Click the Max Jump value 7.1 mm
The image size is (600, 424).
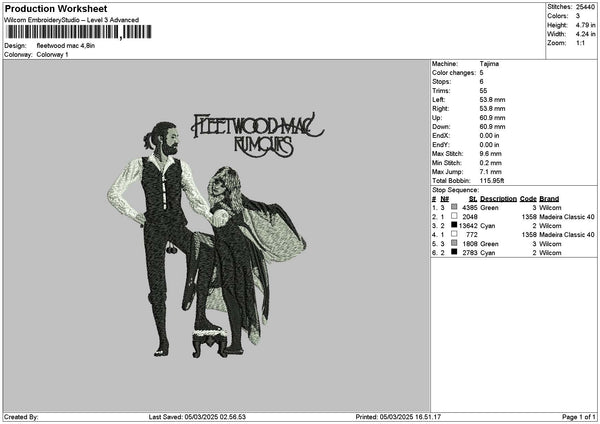point(491,172)
